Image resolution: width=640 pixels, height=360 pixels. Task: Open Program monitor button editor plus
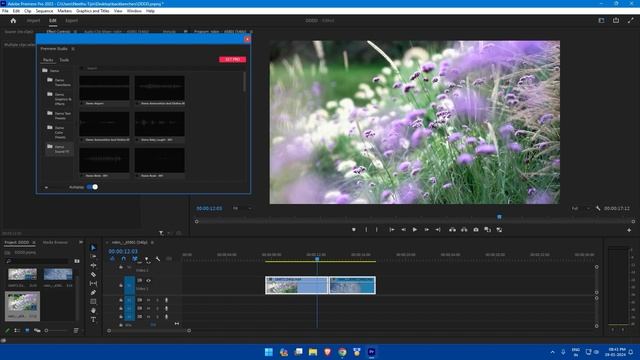point(629,230)
